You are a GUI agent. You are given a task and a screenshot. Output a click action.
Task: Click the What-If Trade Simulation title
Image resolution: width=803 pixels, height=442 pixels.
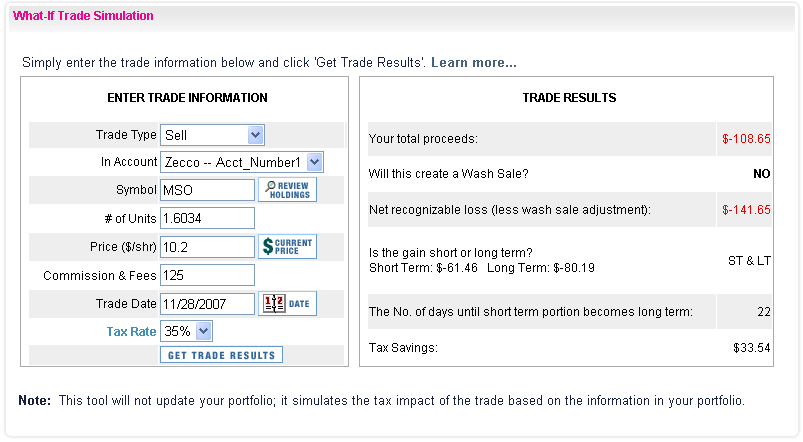pos(83,16)
